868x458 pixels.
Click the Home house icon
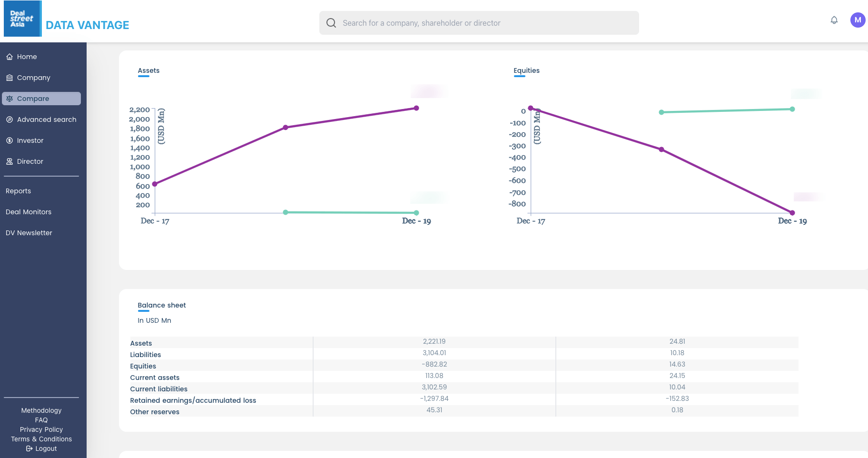pos(10,57)
